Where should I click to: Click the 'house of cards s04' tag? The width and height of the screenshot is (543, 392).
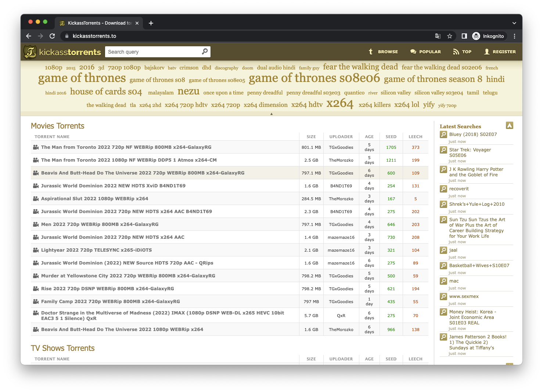(106, 91)
